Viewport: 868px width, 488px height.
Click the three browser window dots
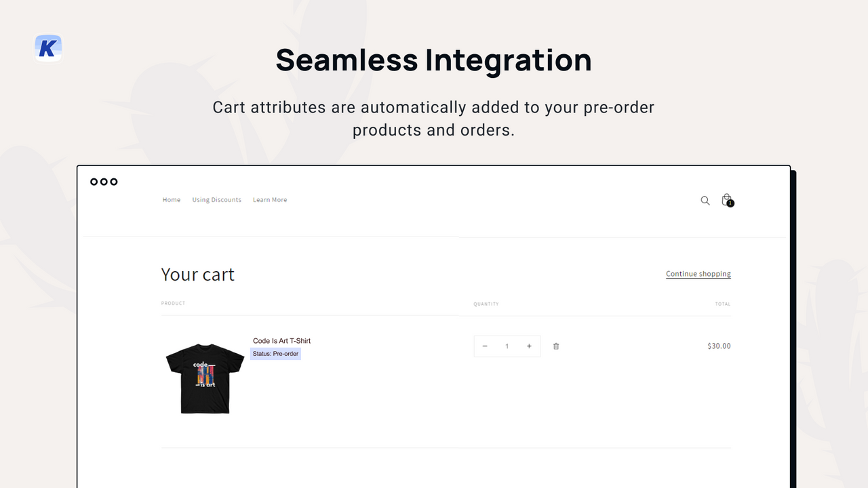(103, 182)
